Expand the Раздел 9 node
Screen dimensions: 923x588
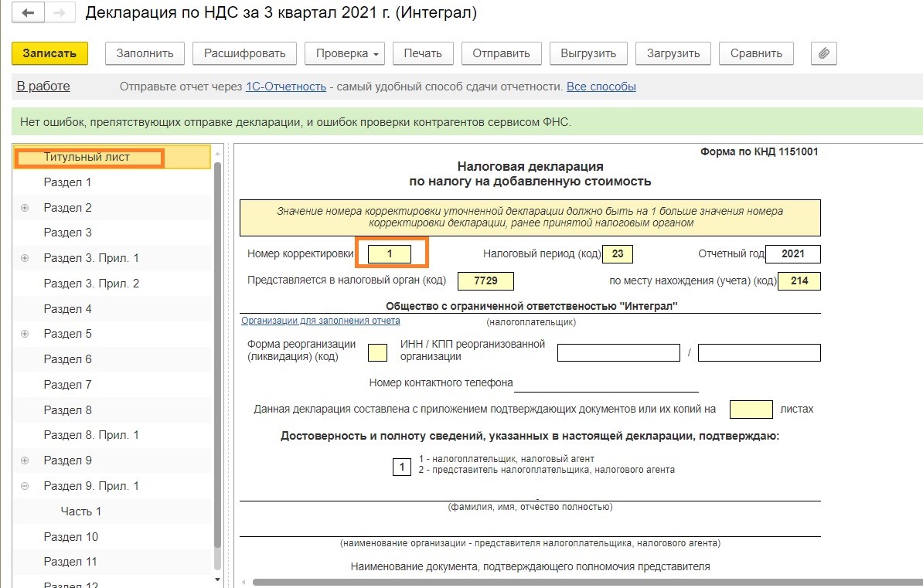pos(25,461)
